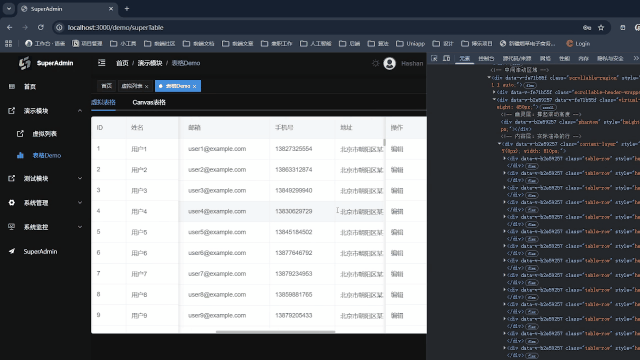Screen dimensions: 640x360
Task: Click 演示模块 in the breadcrumb
Action: pos(150,63)
